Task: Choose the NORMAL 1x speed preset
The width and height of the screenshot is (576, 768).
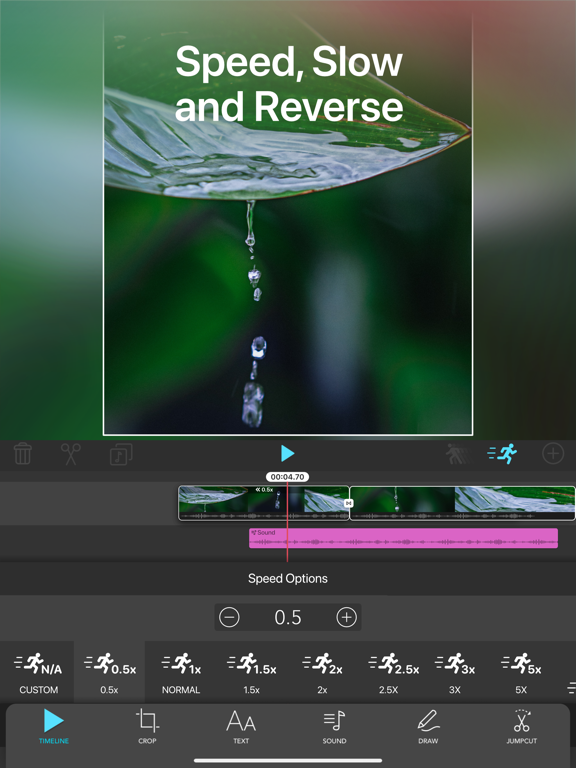Action: click(x=181, y=672)
